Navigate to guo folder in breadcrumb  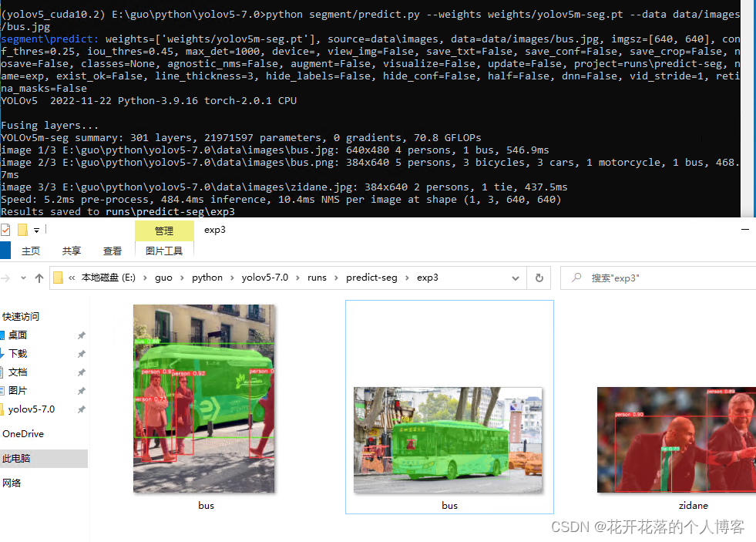[164, 278]
